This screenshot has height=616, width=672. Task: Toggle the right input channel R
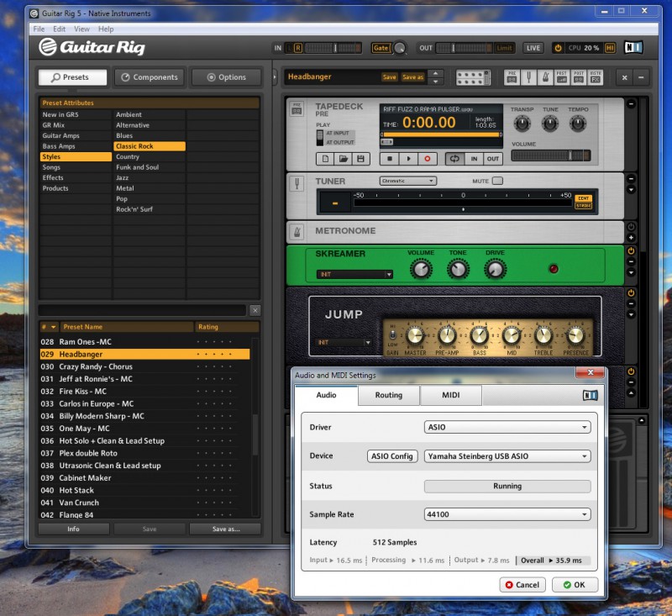click(298, 48)
